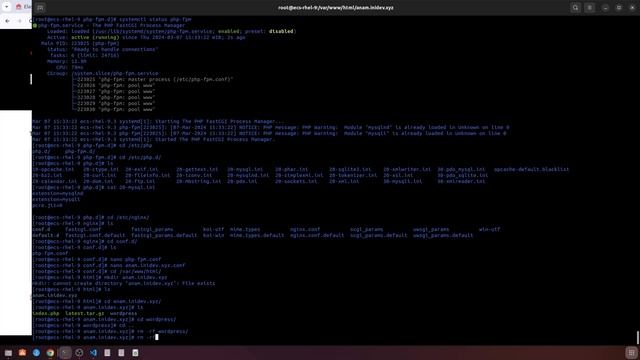Click the 'nano php-fpm.conf' command line

tap(97, 259)
